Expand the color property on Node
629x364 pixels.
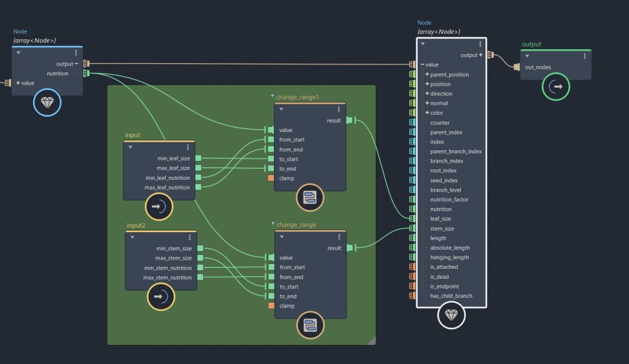(427, 113)
